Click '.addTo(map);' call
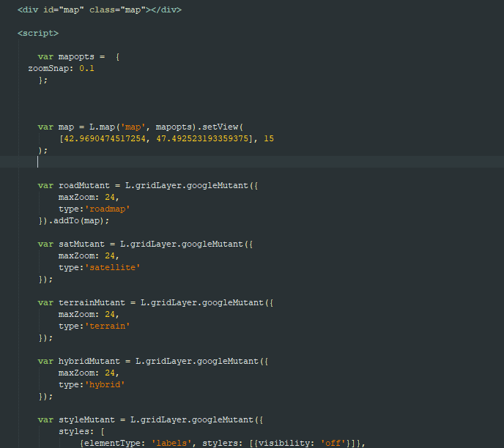This screenshot has width=504, height=448. click(x=79, y=221)
